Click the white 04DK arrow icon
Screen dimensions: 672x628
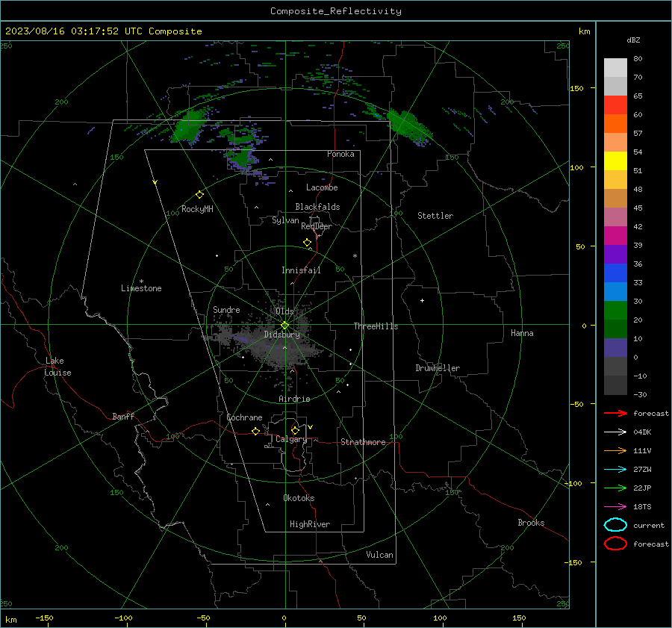point(615,432)
